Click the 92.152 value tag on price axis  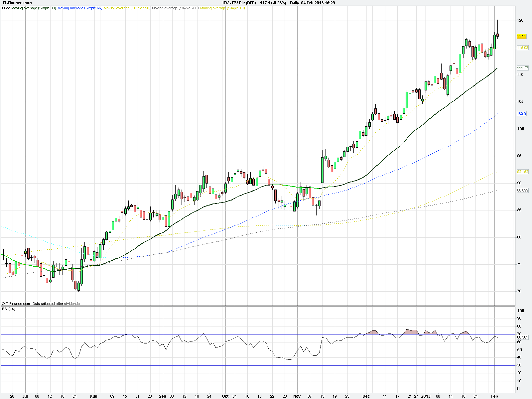522,172
